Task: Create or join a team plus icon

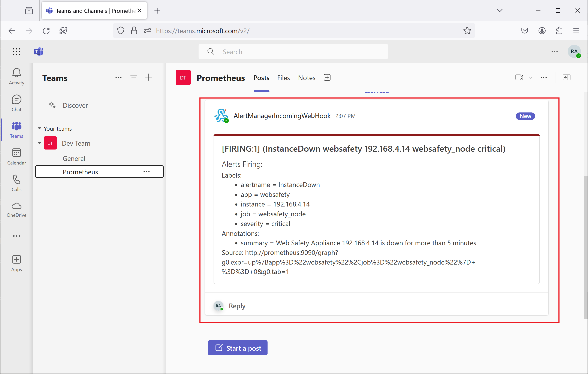Action: [148, 77]
